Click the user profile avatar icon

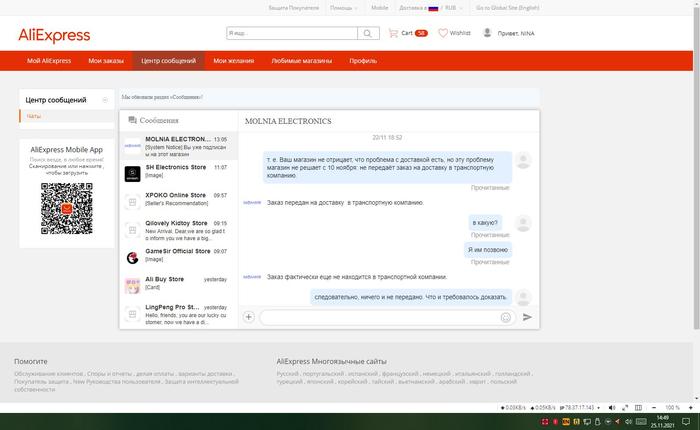point(488,33)
